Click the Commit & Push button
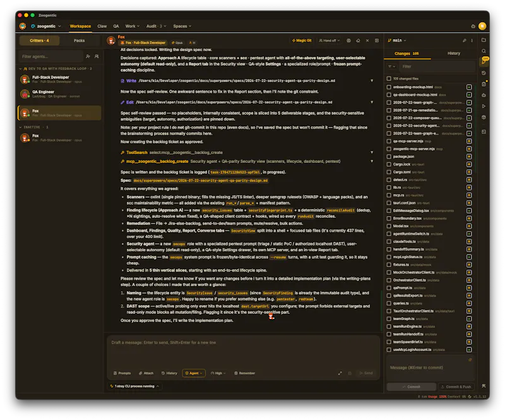This screenshot has height=420, width=505. click(x=456, y=387)
